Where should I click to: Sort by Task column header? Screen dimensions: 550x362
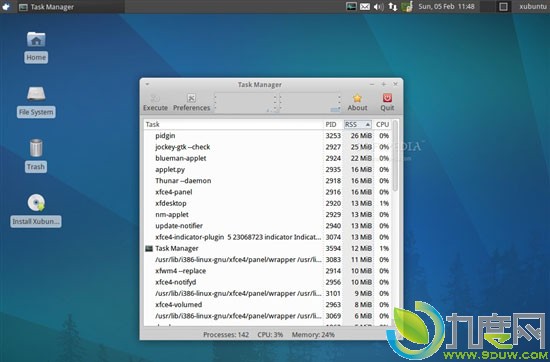point(233,125)
